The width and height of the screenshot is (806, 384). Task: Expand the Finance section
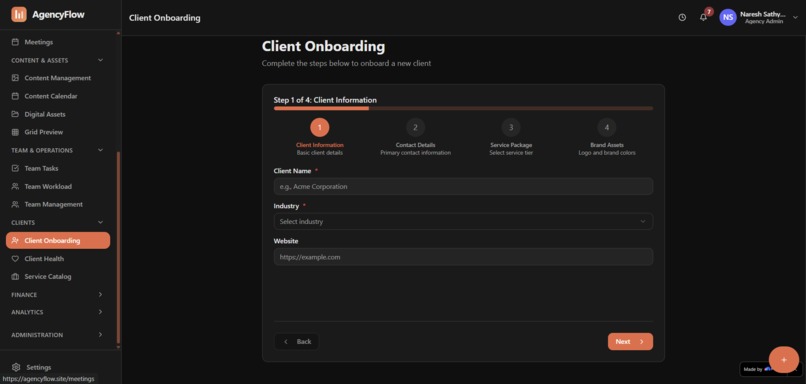pos(100,295)
